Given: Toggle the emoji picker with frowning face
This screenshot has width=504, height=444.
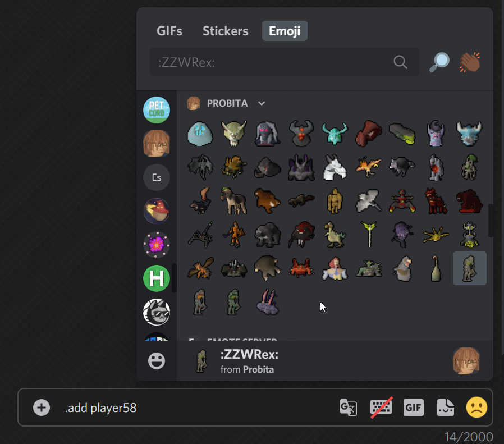Looking at the screenshot, I should click(476, 408).
